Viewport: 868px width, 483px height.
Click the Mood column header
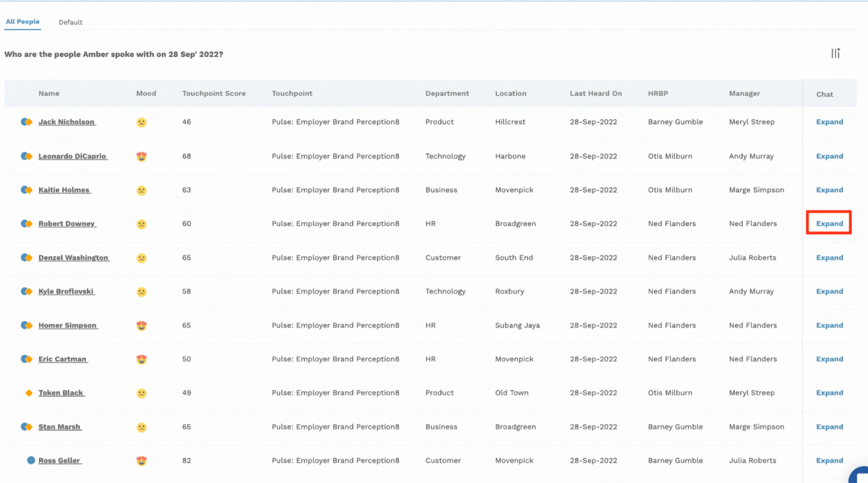[x=146, y=94]
